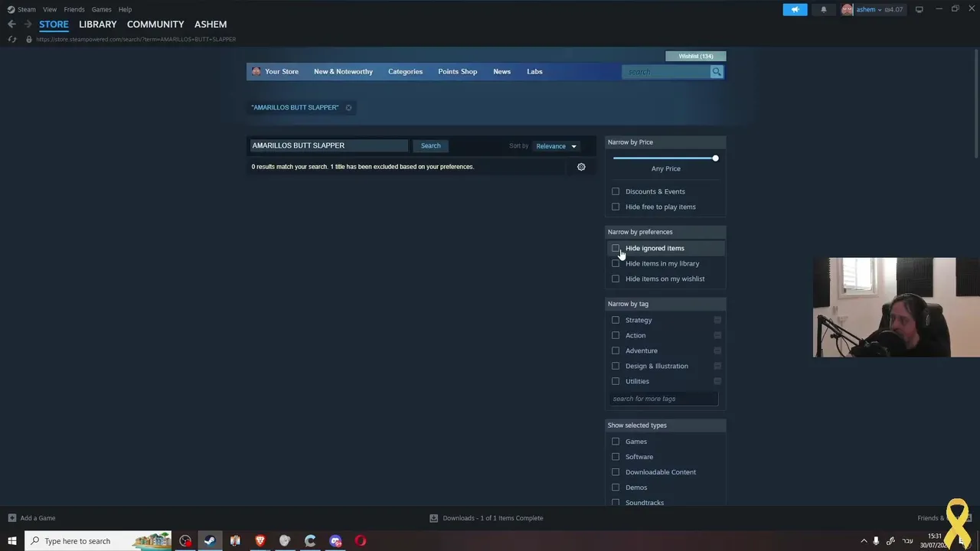Filter by Action tag checkbox
This screenshot has height=551, width=980.
pos(616,335)
